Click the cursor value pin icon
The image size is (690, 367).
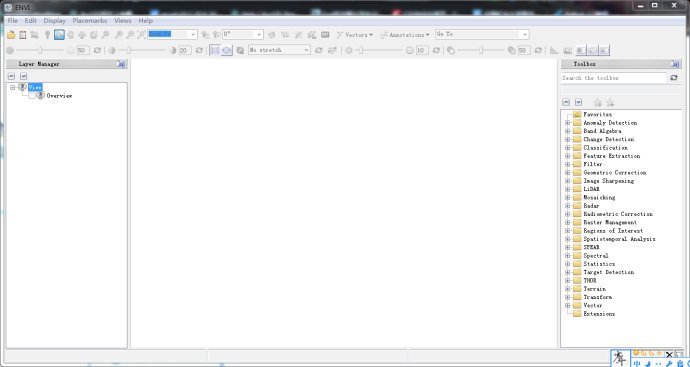point(48,35)
